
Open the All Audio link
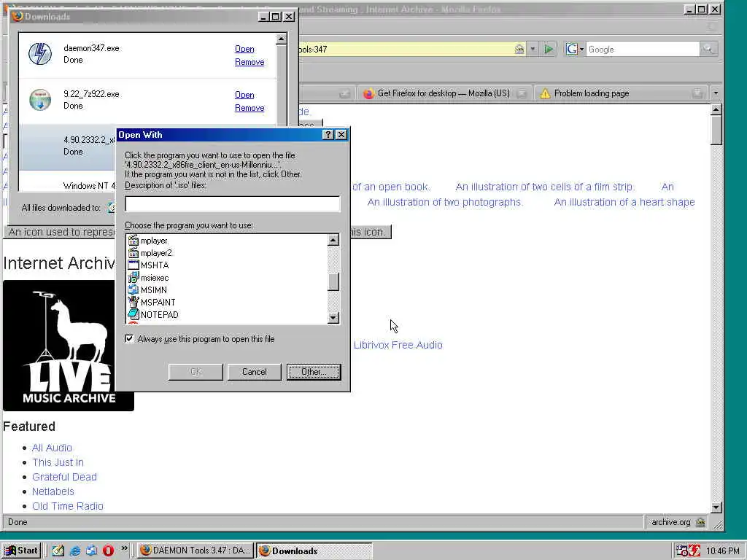coord(52,448)
